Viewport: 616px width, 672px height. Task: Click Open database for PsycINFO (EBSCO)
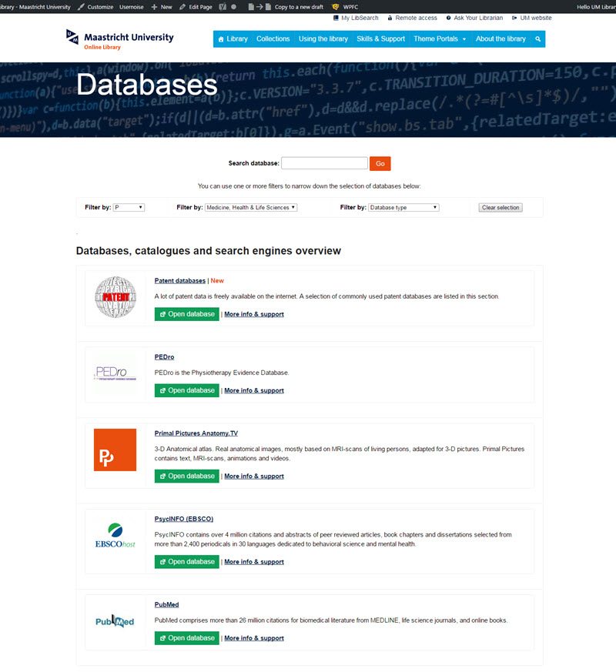point(187,562)
